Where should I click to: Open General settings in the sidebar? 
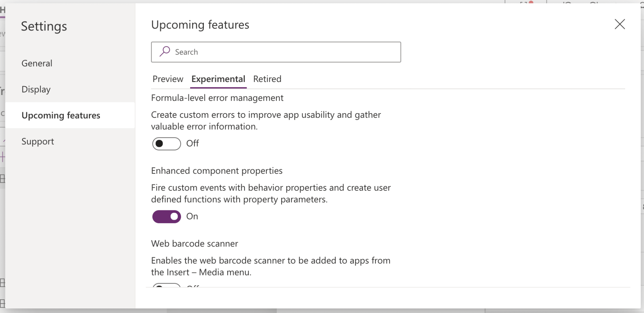pos(37,63)
